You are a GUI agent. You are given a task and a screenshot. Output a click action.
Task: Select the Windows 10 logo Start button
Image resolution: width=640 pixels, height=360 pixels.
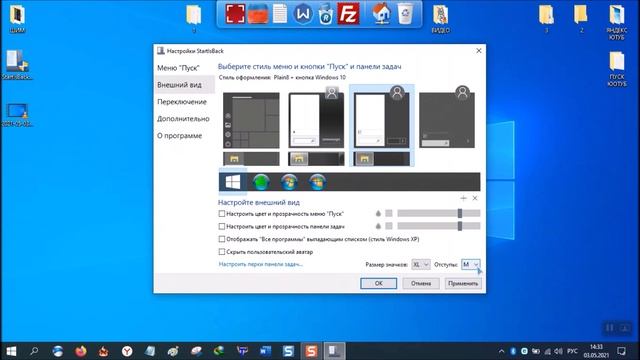233,182
